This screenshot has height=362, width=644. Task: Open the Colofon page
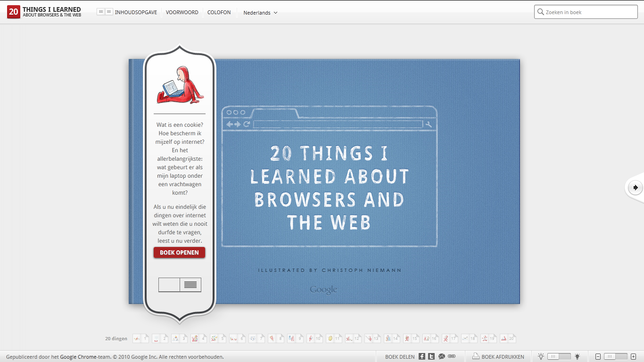[219, 12]
